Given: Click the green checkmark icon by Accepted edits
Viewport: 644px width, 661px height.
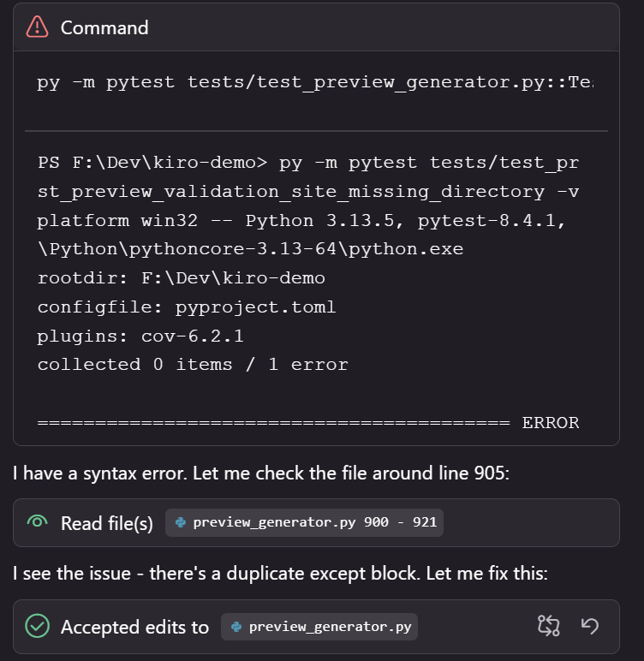Looking at the screenshot, I should [x=37, y=627].
